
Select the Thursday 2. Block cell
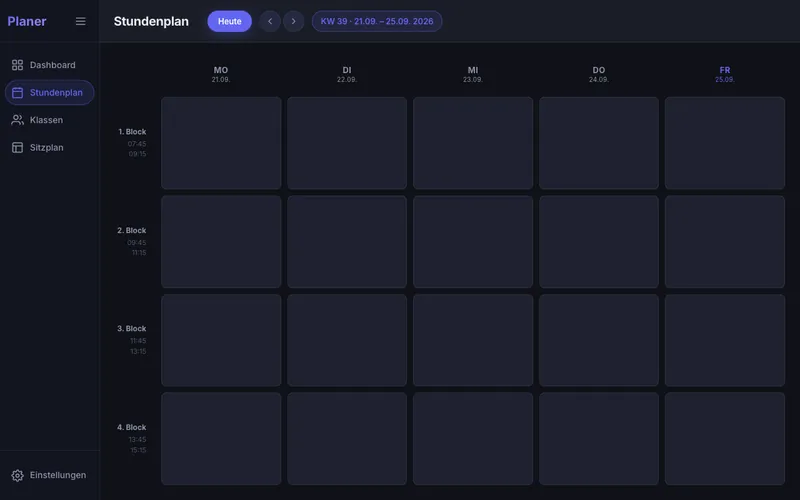click(599, 242)
